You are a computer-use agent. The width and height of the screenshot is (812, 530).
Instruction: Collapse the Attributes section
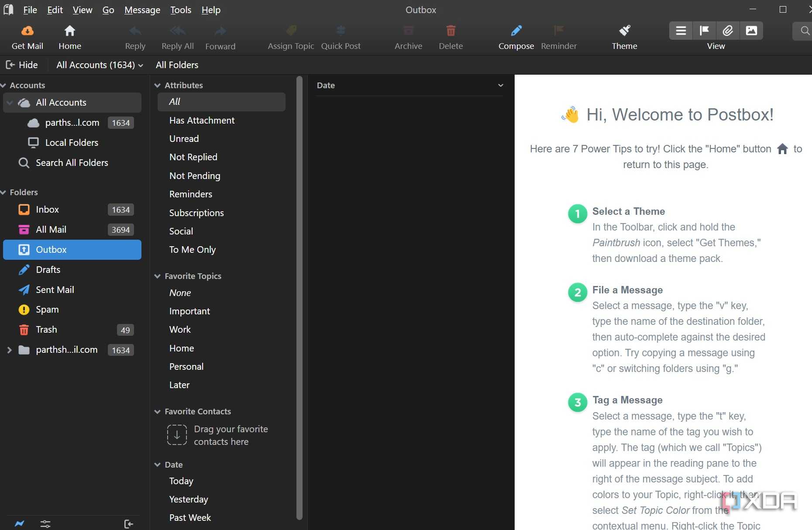click(x=158, y=85)
